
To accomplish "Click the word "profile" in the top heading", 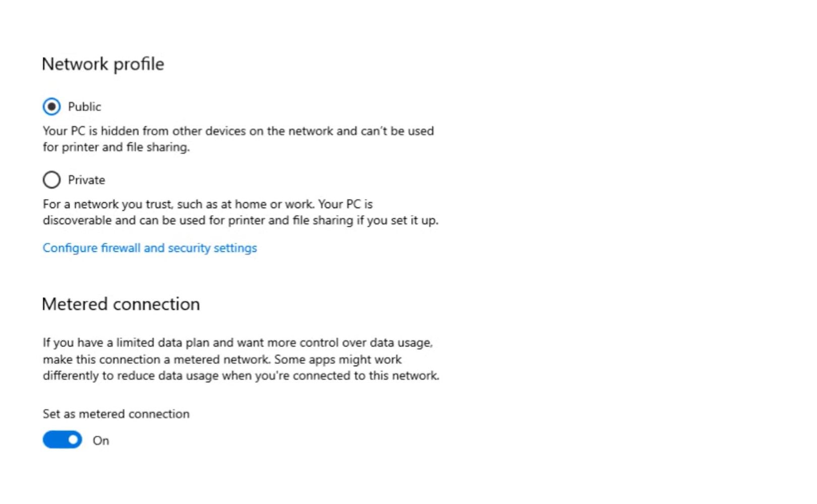I will coord(139,64).
